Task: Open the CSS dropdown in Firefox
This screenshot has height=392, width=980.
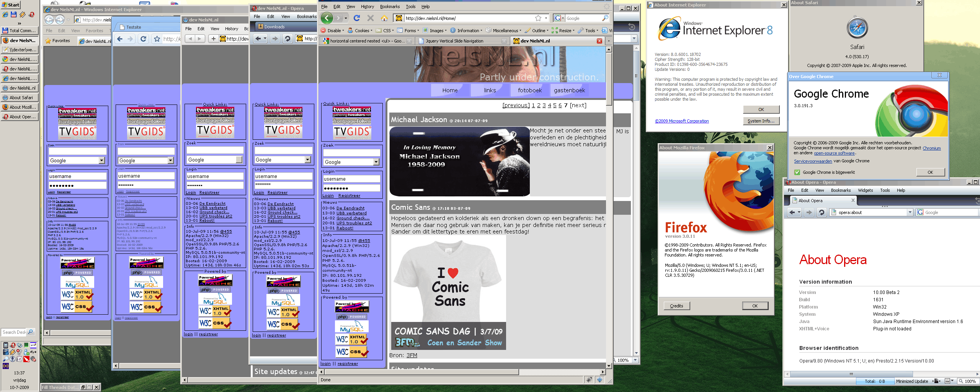Action: pyautogui.click(x=385, y=31)
